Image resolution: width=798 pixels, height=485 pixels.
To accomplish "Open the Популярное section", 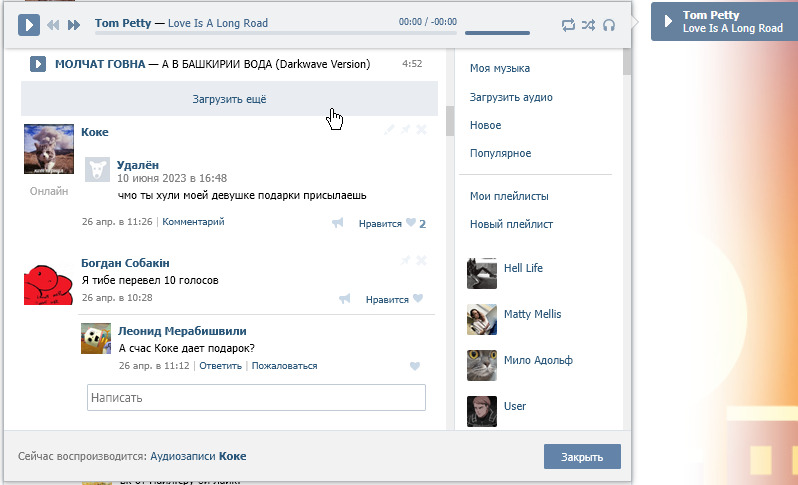I will coord(500,153).
